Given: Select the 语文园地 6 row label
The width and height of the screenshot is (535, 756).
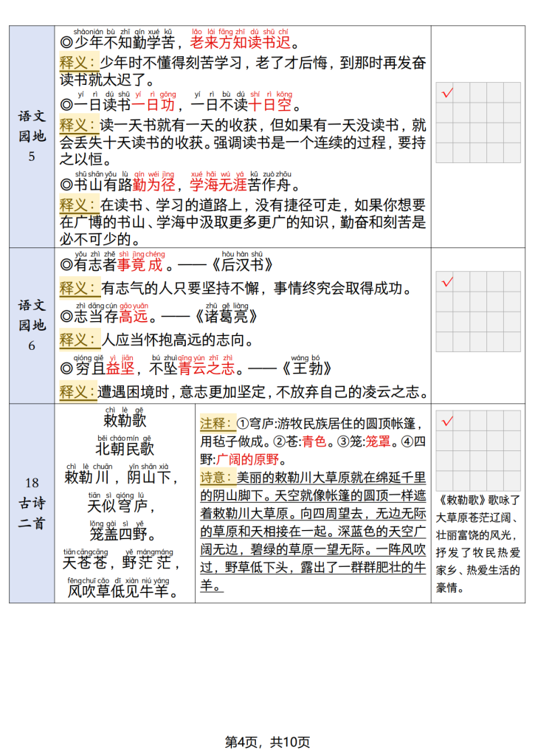Looking at the screenshot, I should pos(31,325).
